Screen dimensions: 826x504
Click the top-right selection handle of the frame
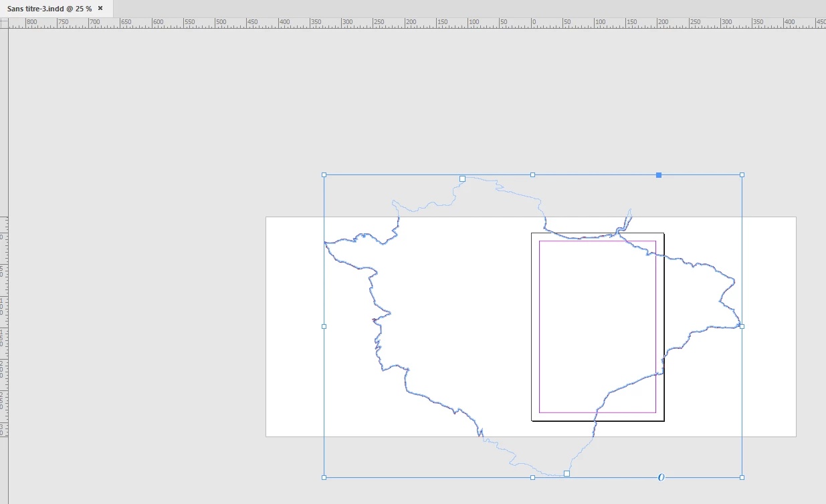(742, 175)
